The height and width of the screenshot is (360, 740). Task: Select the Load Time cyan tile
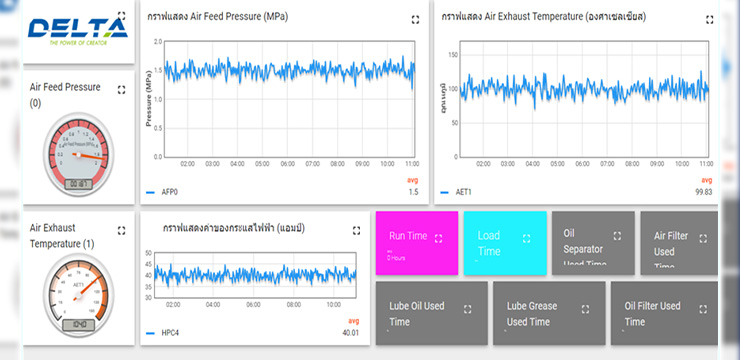[505, 243]
